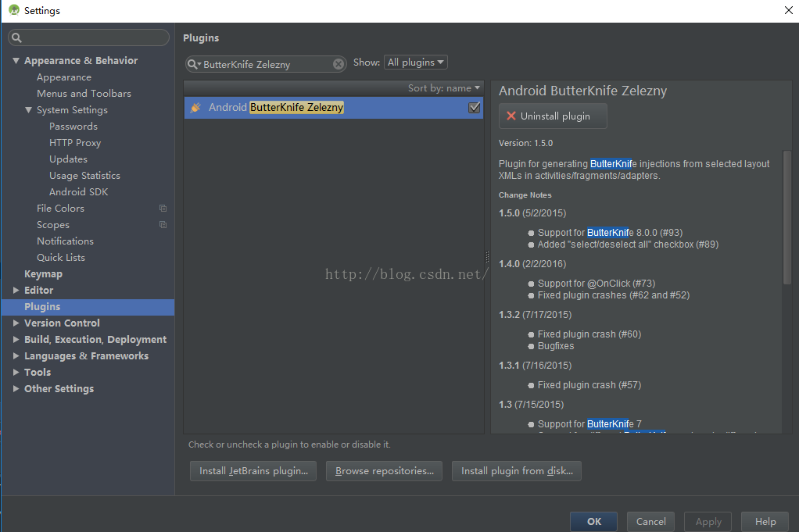Click the Change Notes heading
This screenshot has width=799, height=532.
click(525, 195)
